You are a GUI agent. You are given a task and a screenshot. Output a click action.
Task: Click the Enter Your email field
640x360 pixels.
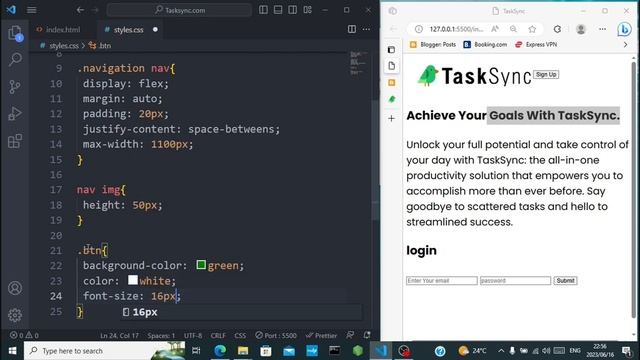[442, 280]
